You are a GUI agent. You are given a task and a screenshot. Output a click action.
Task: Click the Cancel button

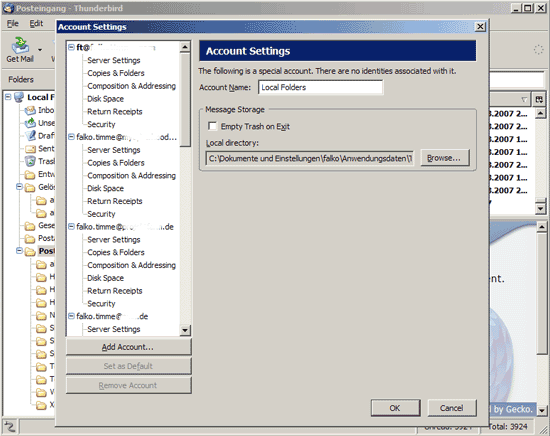click(x=452, y=408)
